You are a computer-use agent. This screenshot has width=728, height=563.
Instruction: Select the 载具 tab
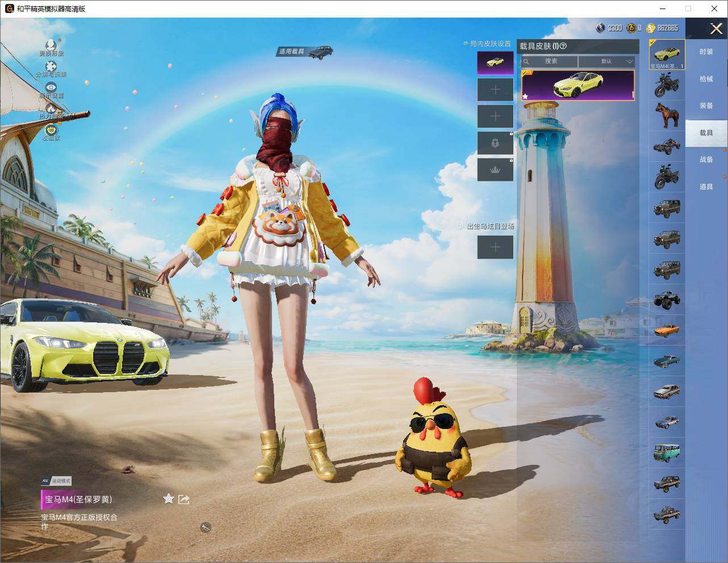point(706,133)
